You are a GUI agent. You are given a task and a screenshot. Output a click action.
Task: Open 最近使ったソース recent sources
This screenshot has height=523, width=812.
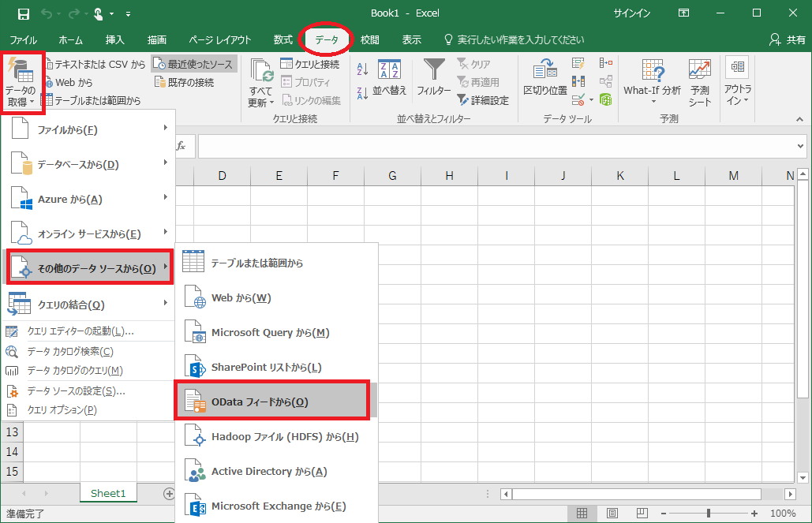point(194,64)
